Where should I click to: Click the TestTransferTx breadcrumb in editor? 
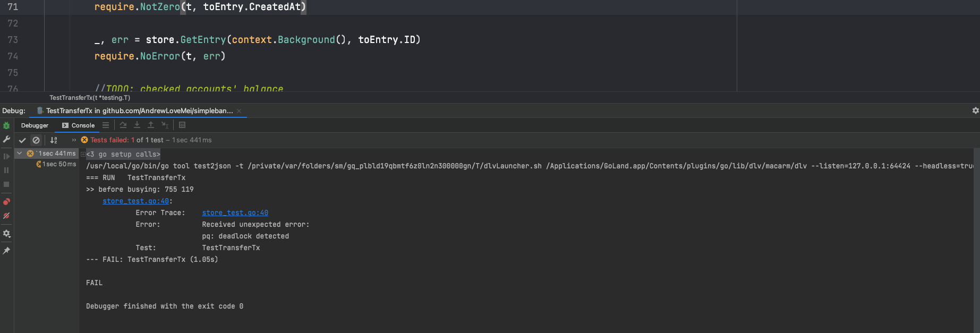[90, 98]
